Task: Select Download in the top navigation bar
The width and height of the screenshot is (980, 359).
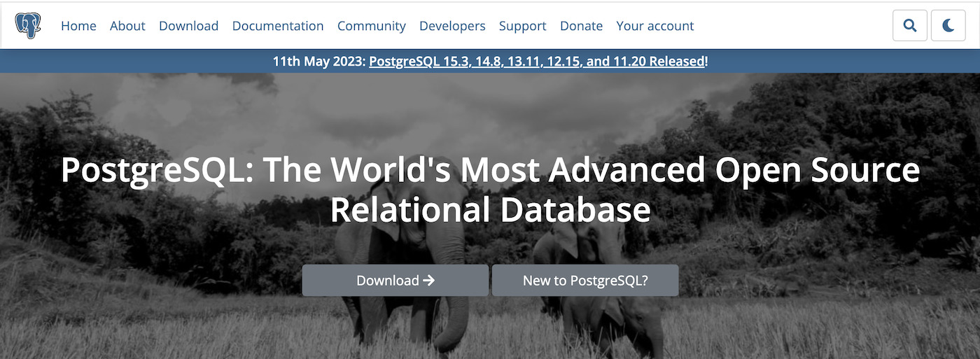Action: [188, 26]
